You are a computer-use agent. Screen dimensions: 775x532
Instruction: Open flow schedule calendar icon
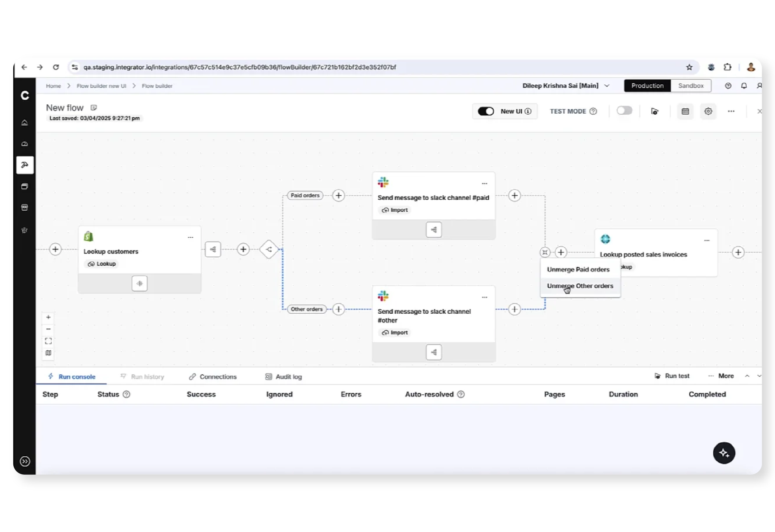tap(685, 111)
